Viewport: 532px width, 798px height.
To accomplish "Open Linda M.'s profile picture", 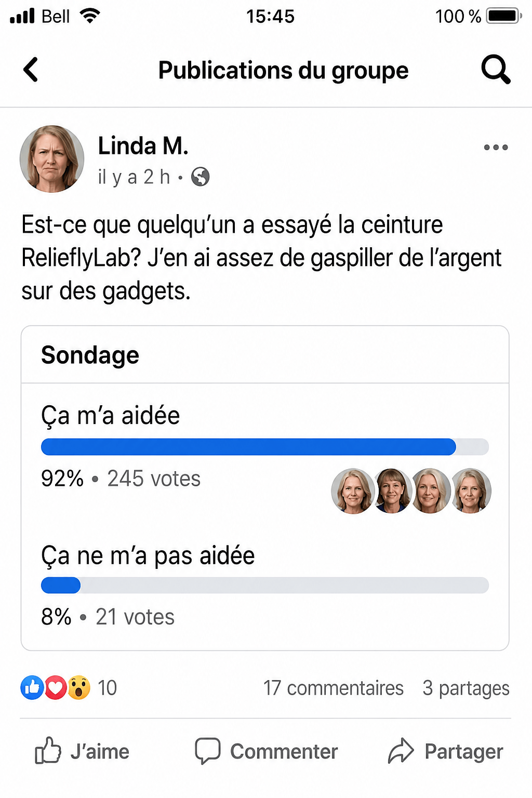I will pyautogui.click(x=52, y=159).
